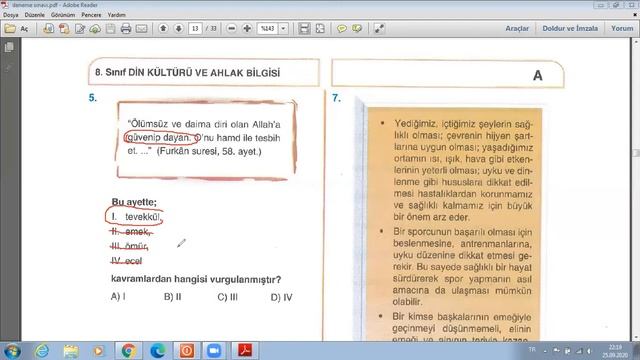
Task: Click the vertical scrollbar of the document
Action: (636, 190)
